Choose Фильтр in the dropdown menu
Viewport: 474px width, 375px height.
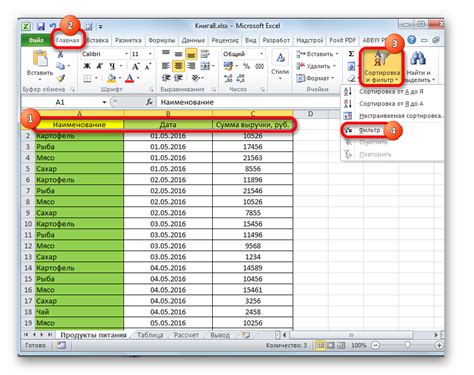tap(369, 130)
